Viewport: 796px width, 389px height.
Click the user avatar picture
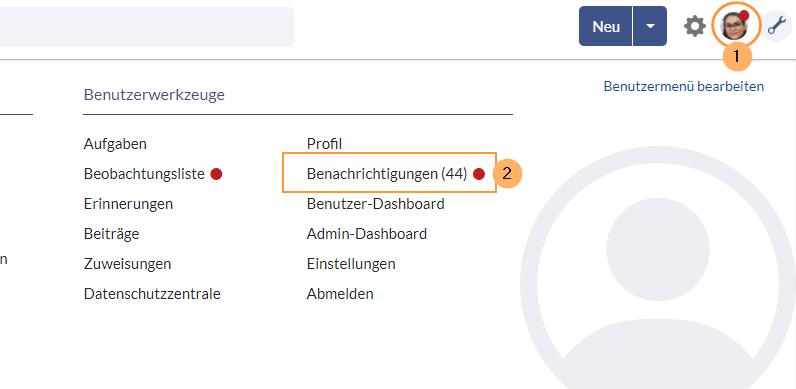pos(735,26)
